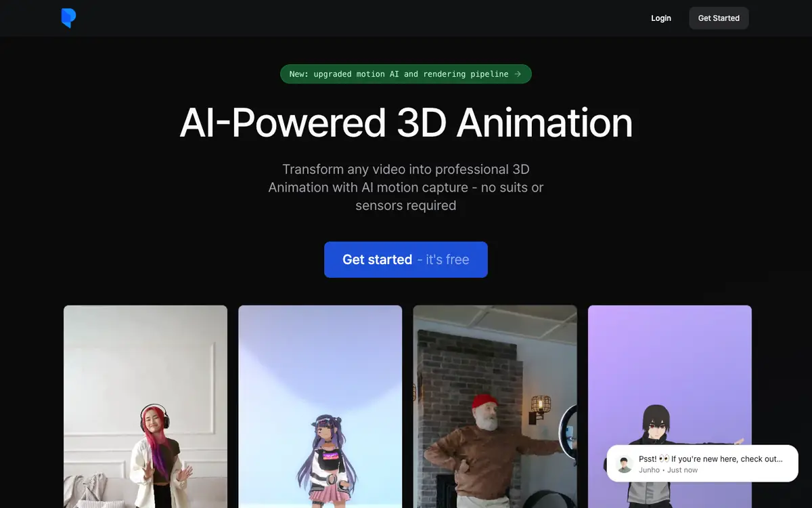Select the red beanie man dancing video
Screen dimensions: 812x508
click(x=495, y=406)
